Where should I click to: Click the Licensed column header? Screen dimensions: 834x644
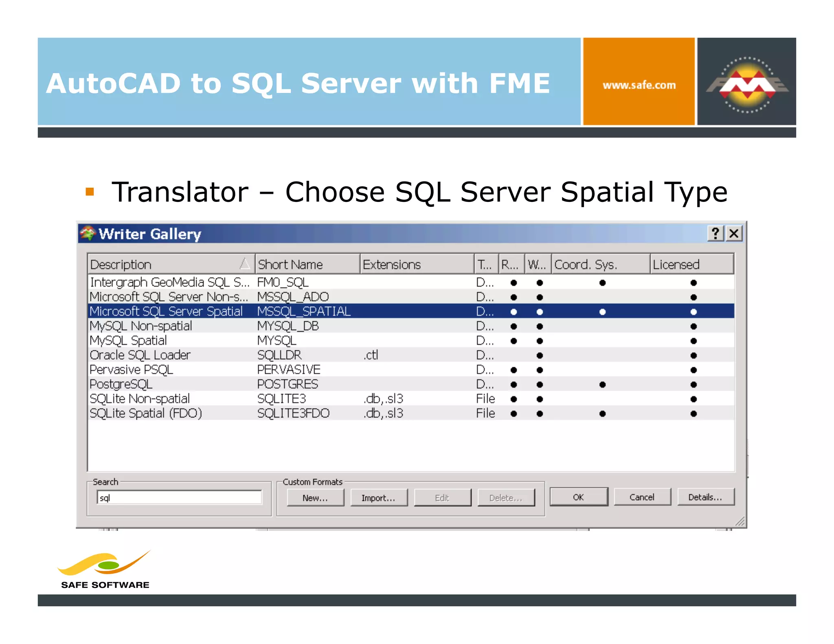pos(692,264)
